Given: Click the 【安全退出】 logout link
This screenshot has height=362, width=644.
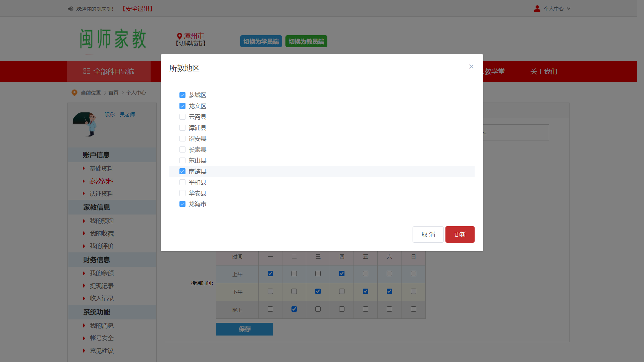Looking at the screenshot, I should [138, 9].
